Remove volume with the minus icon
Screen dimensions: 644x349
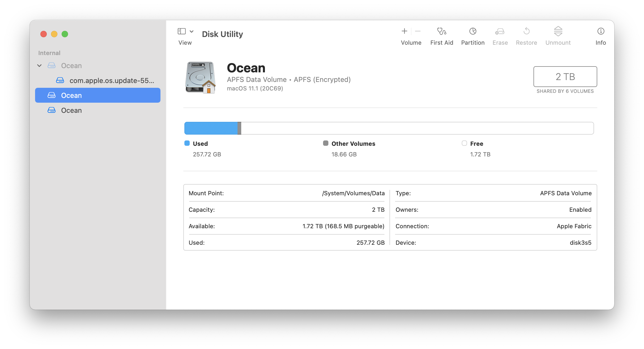[x=418, y=31]
